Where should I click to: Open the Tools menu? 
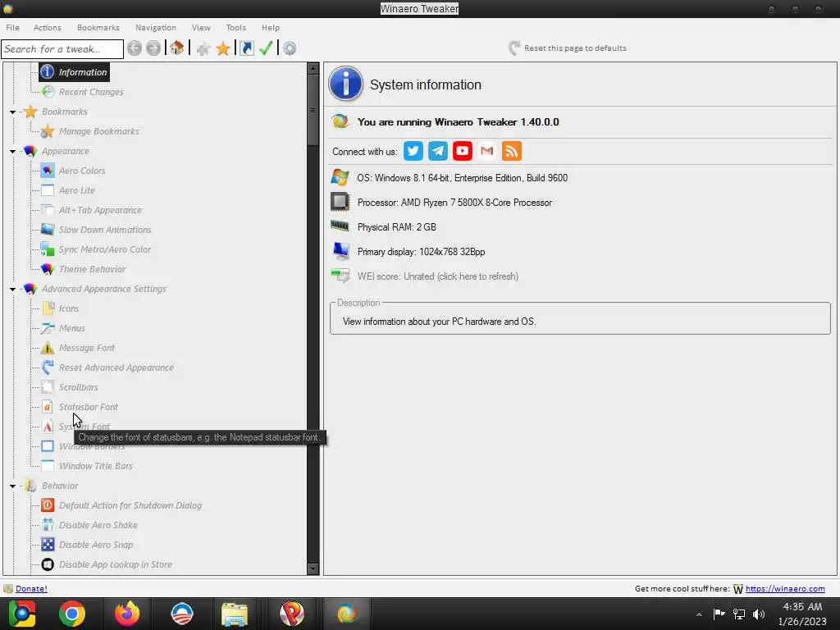(x=235, y=27)
